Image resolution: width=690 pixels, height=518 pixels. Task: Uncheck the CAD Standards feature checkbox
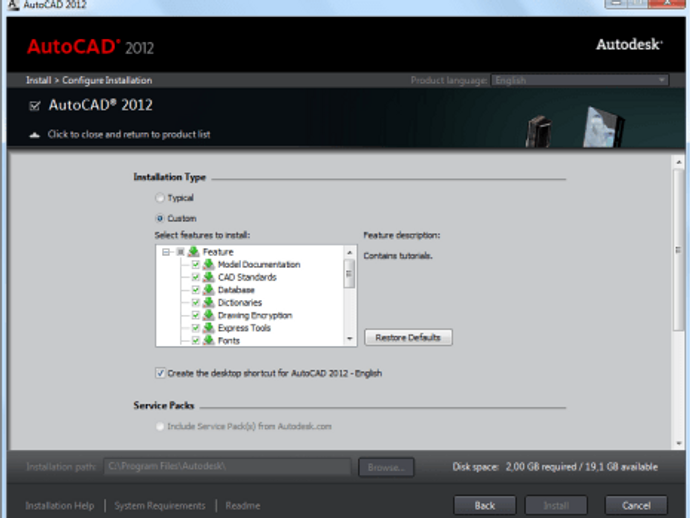click(x=195, y=277)
